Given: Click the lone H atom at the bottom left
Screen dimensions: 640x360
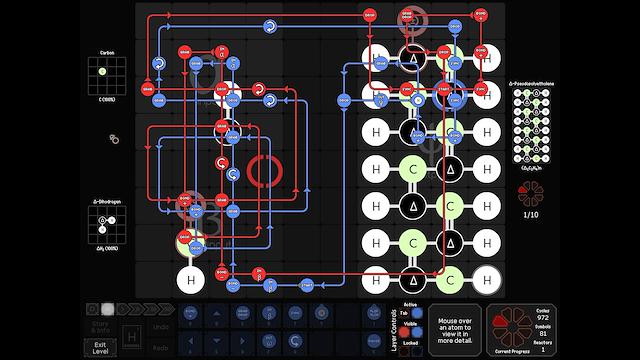Looking at the screenshot, I should pos(191,280).
